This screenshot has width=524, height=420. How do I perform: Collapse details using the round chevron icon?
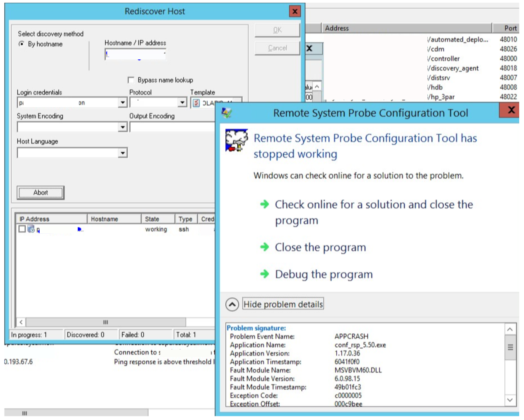coord(232,304)
